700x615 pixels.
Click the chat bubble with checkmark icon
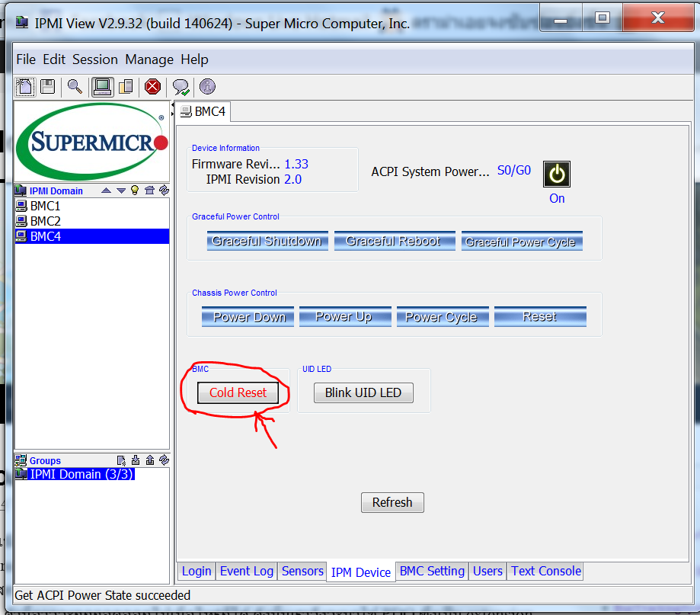[181, 87]
